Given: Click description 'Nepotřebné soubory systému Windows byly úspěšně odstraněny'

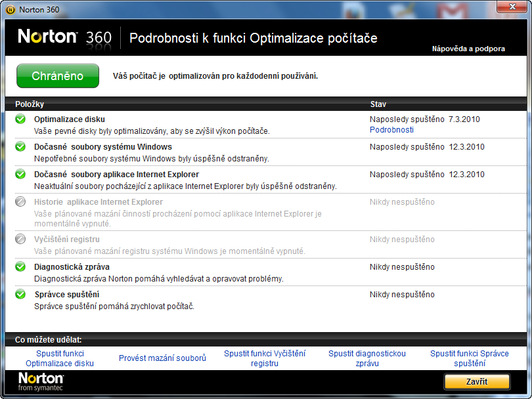Looking at the screenshot, I should (152, 158).
